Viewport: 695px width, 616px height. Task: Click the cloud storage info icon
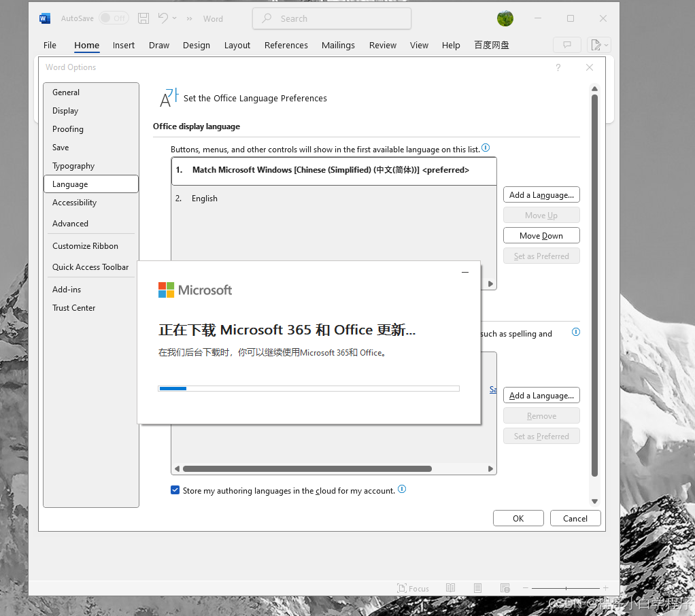[x=402, y=489]
